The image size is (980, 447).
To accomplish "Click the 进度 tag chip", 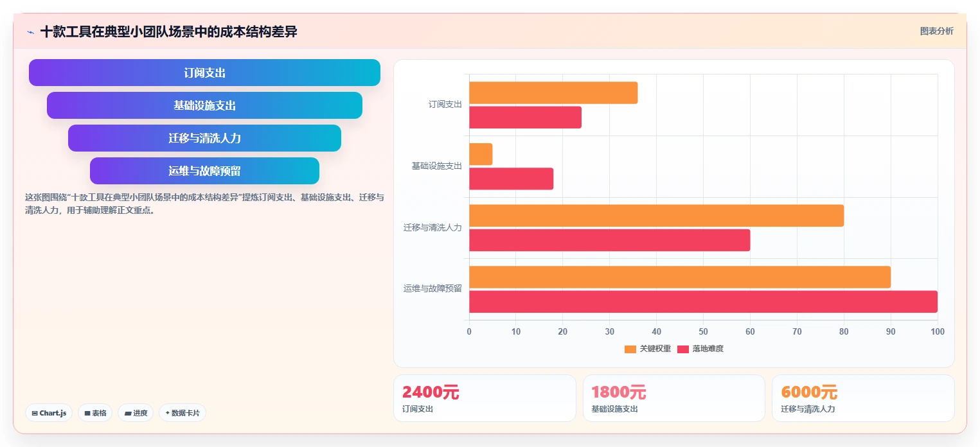I will coord(136,413).
